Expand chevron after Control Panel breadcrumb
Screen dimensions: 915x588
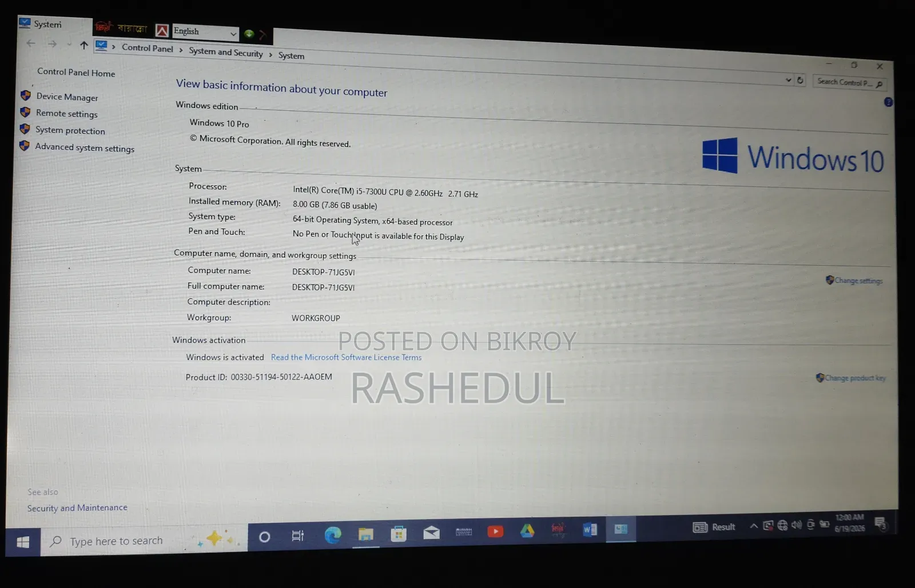[181, 50]
